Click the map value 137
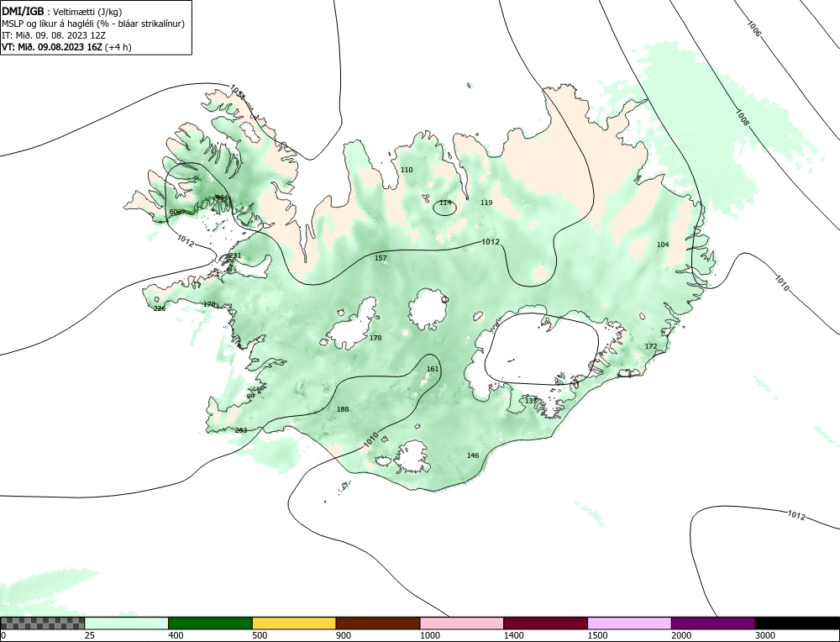 530,401
